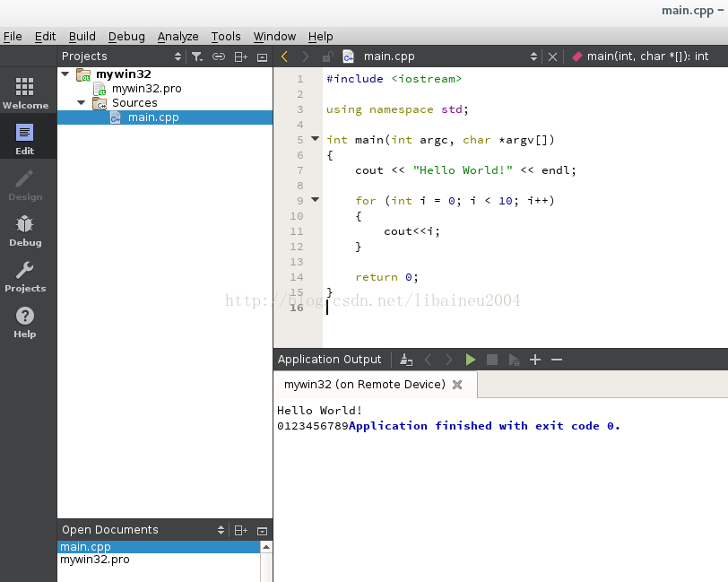This screenshot has height=582, width=728.
Task: Select mywin32.pro in Open Documents list
Action: (x=159, y=560)
